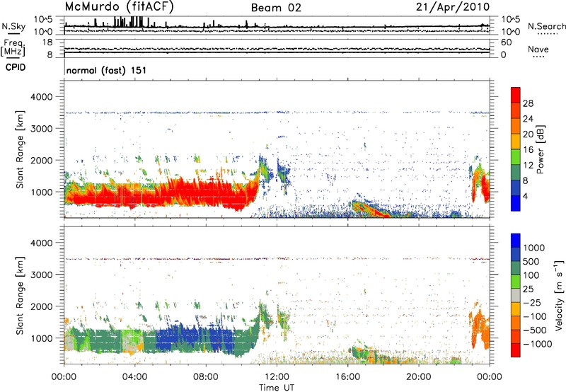Click the 'N.Sky' legend label
This screenshot has height=392, width=566.
click(13, 26)
